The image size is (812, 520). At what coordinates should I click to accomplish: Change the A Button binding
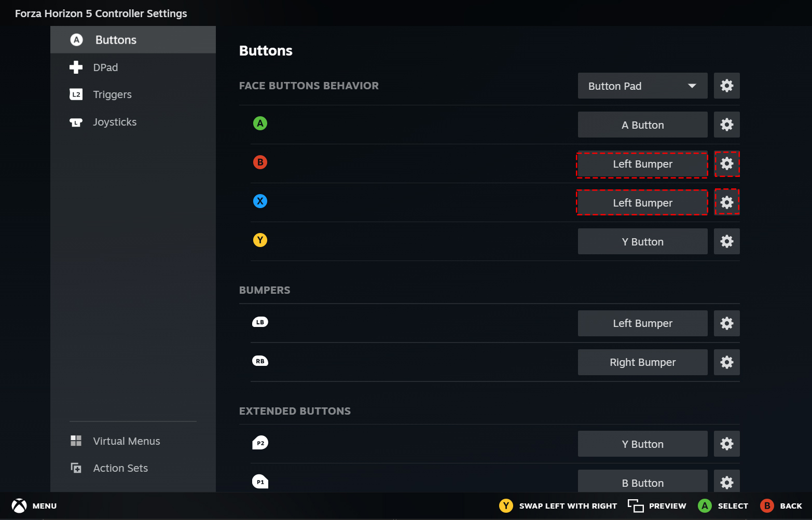[x=642, y=125]
